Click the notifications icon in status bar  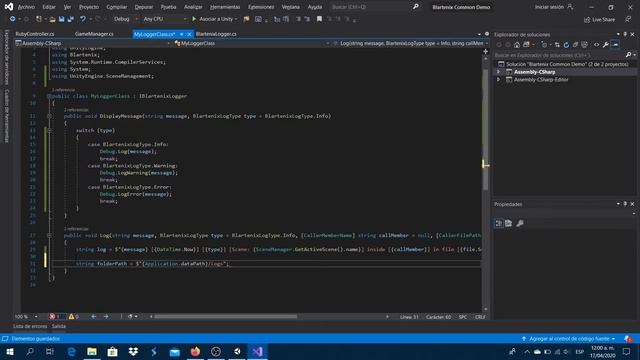point(628,339)
